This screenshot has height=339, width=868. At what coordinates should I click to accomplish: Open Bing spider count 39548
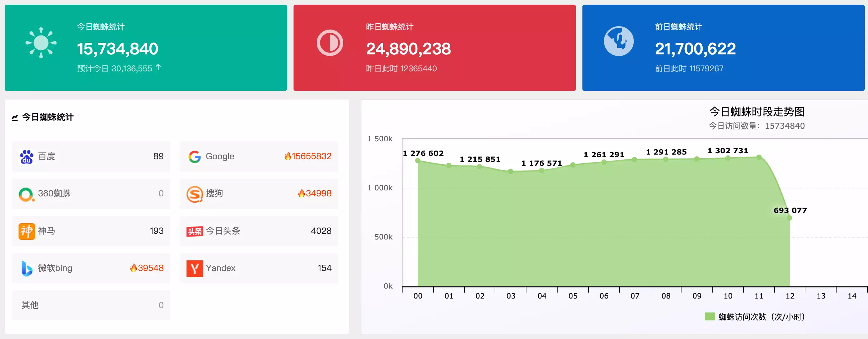coord(150,268)
